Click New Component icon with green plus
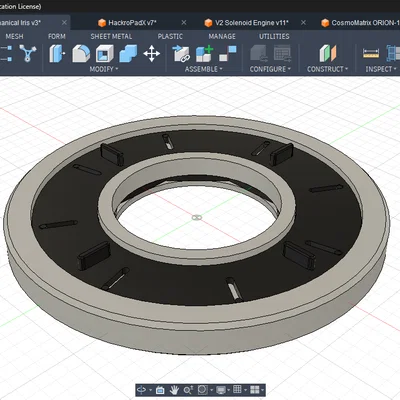Image resolution: width=400 pixels, height=400 pixels. click(204, 54)
